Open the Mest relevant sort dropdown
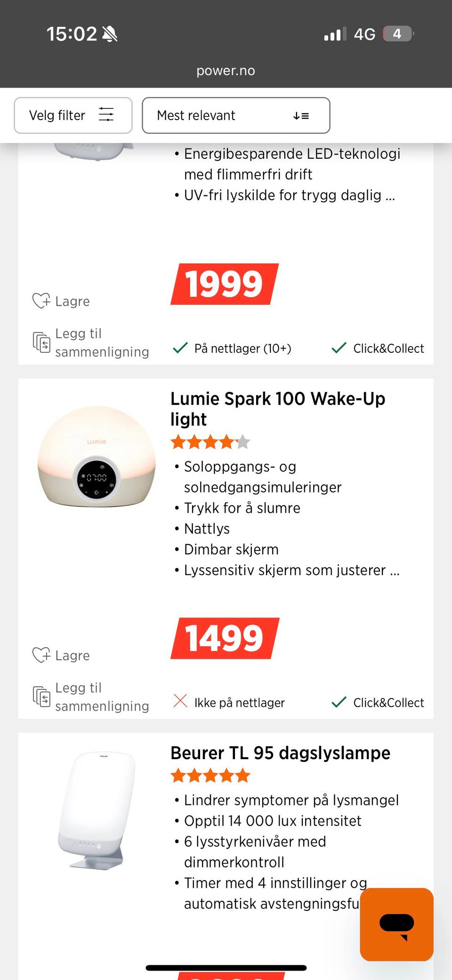The height and width of the screenshot is (980, 452). pyautogui.click(x=235, y=115)
